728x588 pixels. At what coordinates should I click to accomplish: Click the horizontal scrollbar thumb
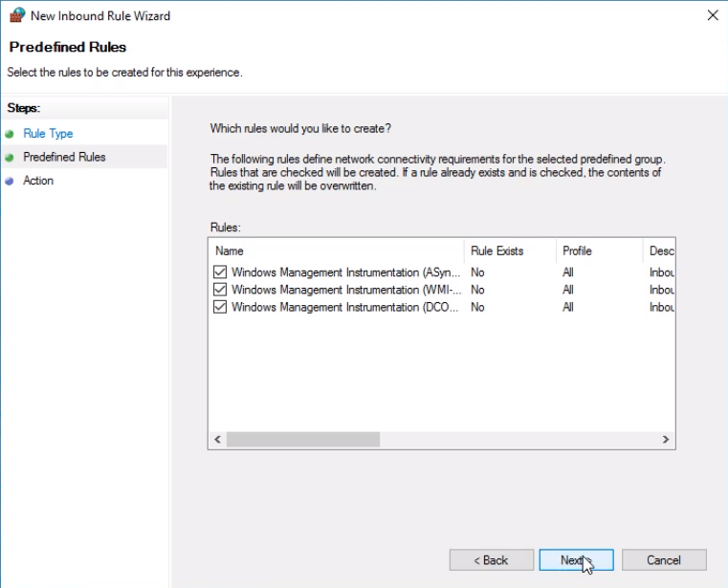point(303,439)
